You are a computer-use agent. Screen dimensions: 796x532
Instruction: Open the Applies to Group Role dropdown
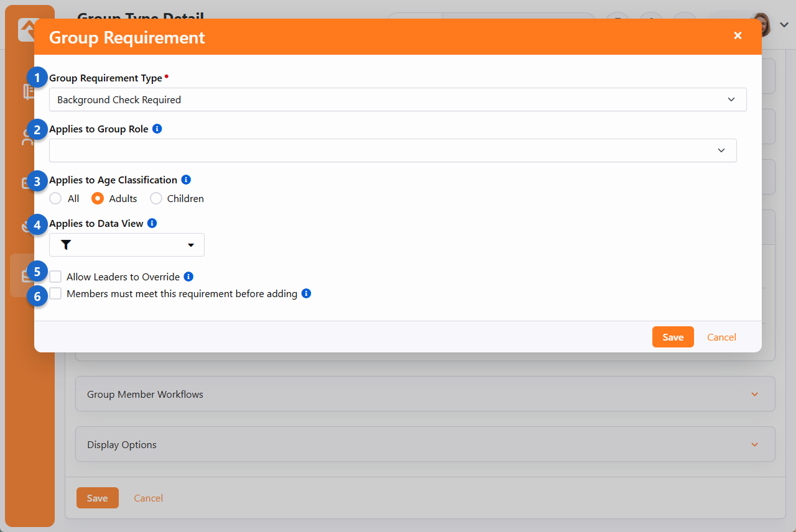click(x=392, y=150)
